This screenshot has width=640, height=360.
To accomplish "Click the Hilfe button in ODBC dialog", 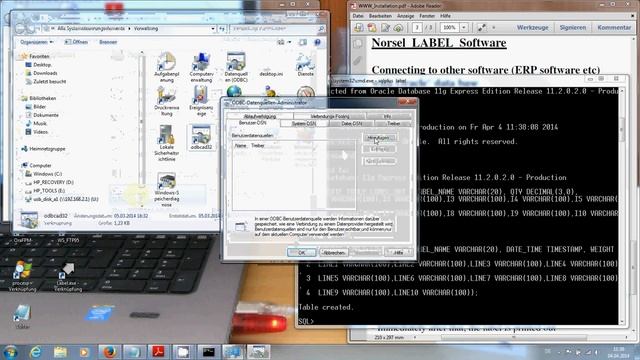I will (398, 253).
